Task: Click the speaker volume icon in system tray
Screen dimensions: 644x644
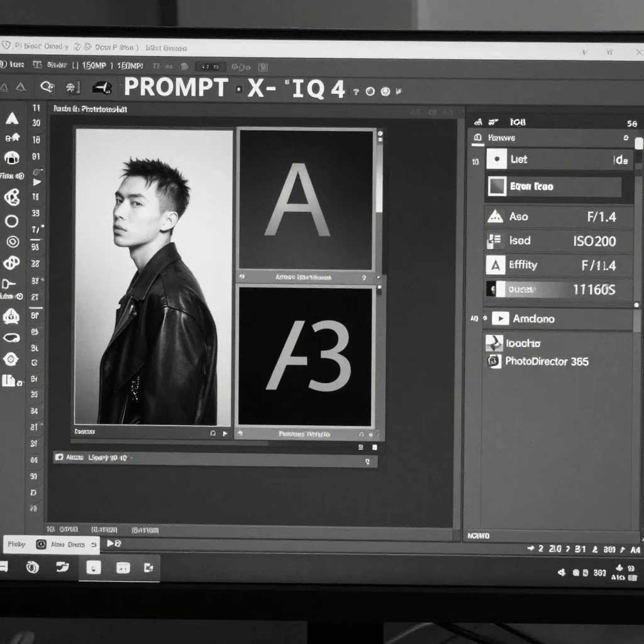Action: 562,572
